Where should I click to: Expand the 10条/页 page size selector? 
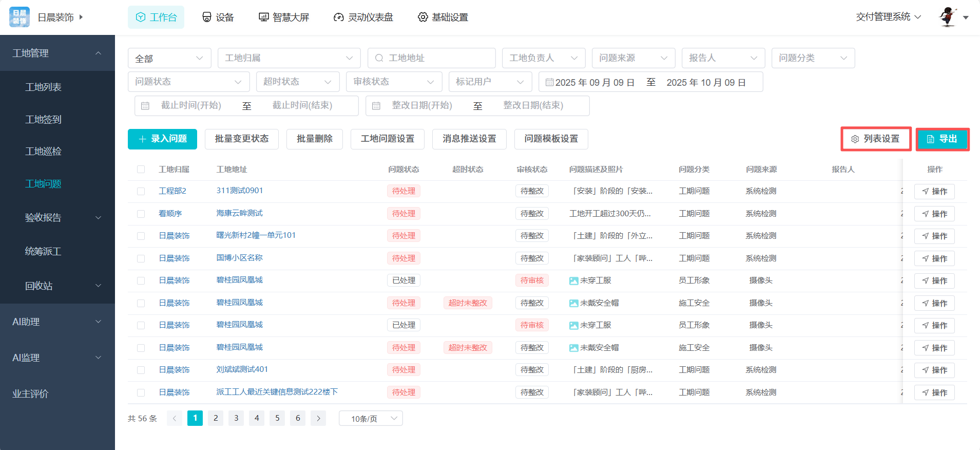click(371, 418)
